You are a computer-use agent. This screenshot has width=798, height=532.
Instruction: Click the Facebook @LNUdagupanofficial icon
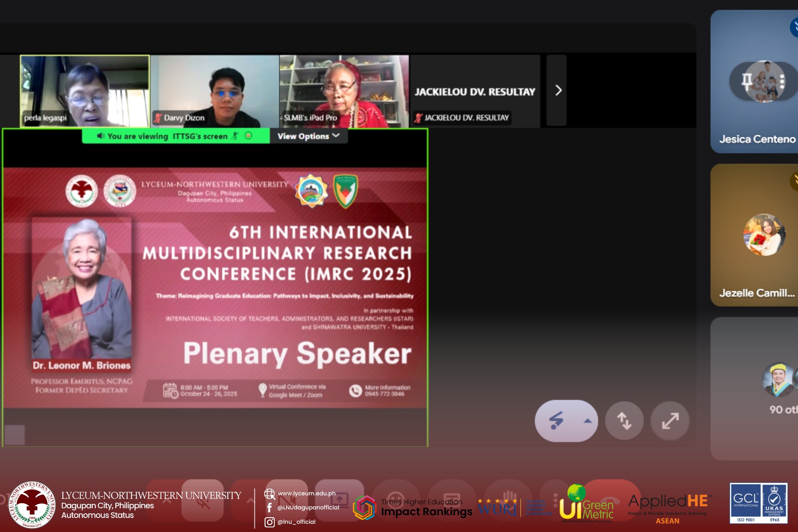[269, 507]
